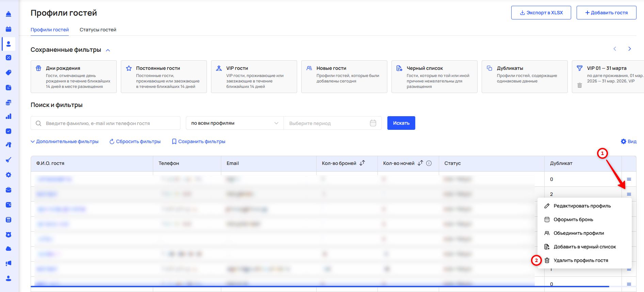The height and width of the screenshot is (292, 644).
Task: Click the info icon beside Кол-во ночей
Action: click(x=429, y=163)
